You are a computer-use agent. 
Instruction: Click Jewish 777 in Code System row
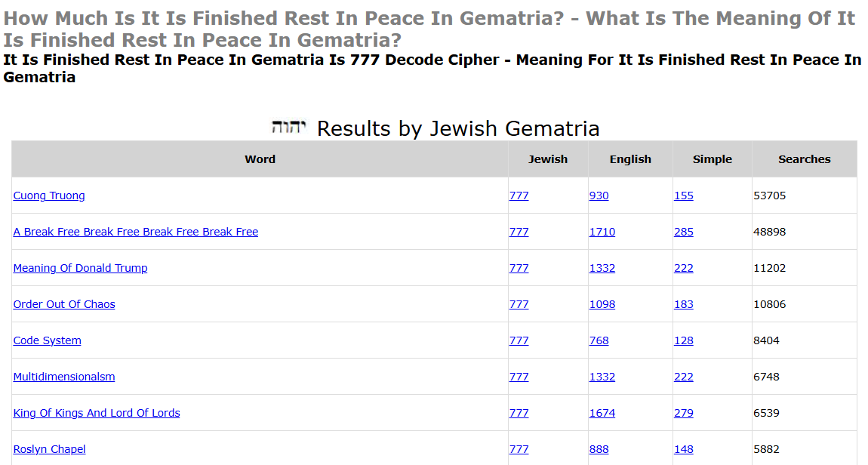tap(519, 340)
